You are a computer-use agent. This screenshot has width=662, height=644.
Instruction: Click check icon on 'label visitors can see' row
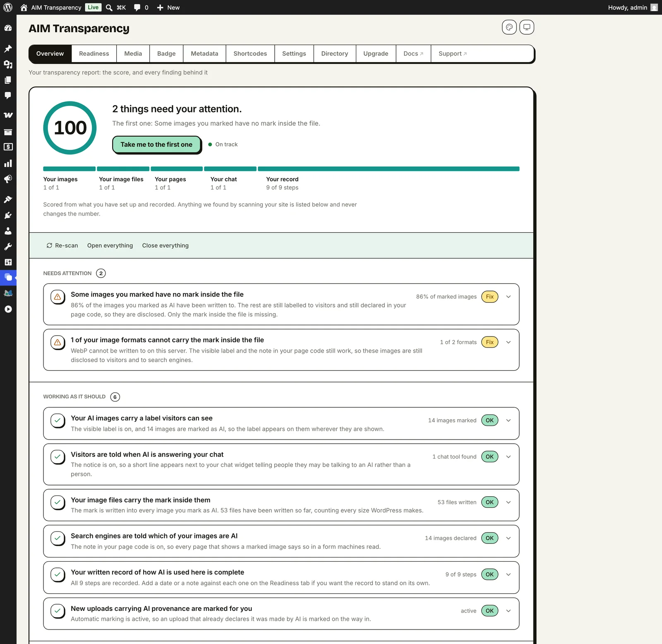58,421
